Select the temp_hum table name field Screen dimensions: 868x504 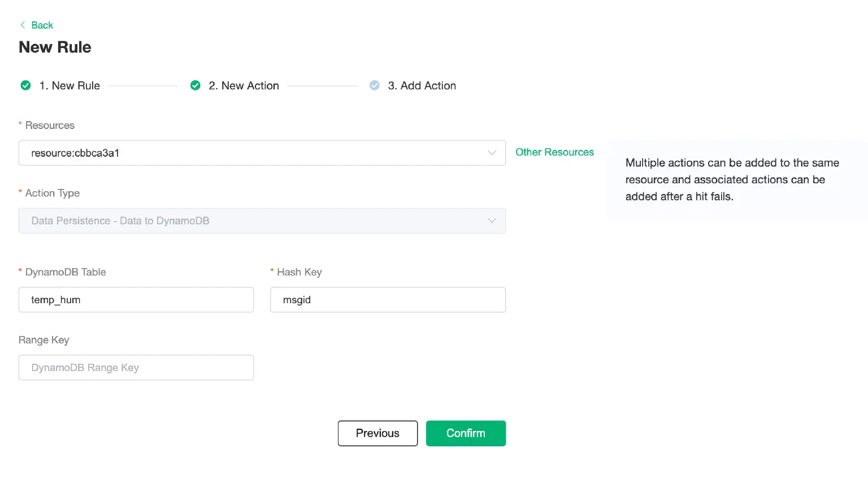point(136,299)
